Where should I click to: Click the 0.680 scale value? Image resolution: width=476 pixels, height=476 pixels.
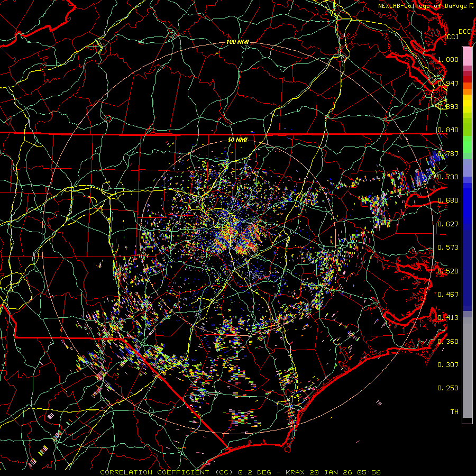[448, 200]
